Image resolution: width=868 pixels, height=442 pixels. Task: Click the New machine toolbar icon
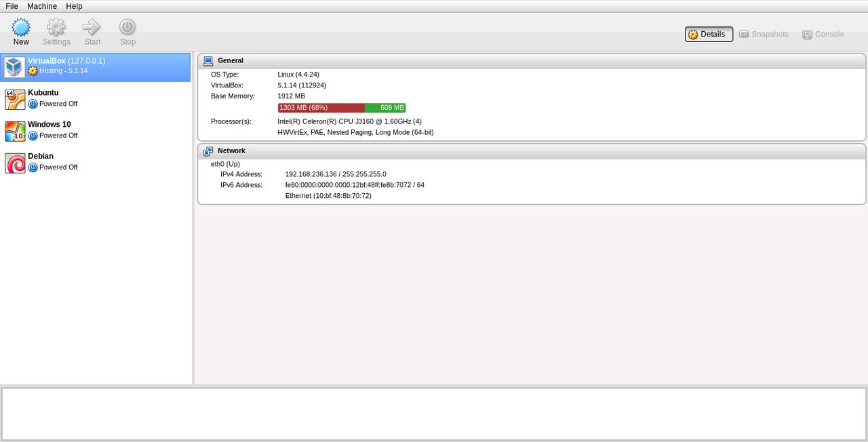click(x=21, y=27)
